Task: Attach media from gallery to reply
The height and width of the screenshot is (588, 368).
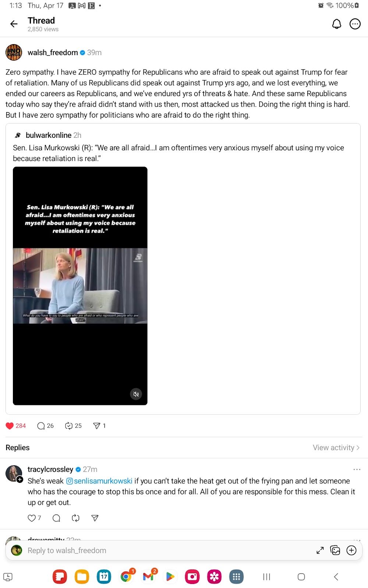Action: (335, 550)
